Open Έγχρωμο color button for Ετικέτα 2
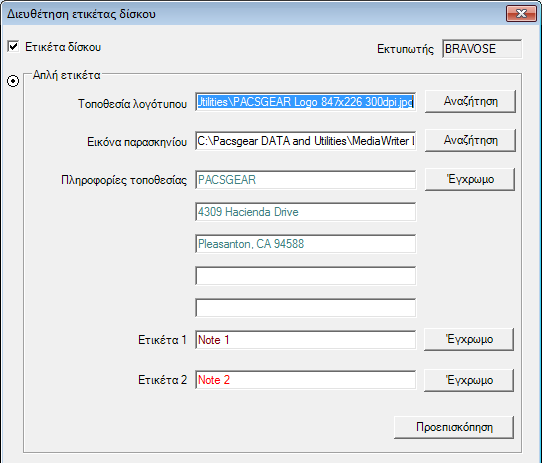The width and height of the screenshot is (542, 463). [x=469, y=380]
